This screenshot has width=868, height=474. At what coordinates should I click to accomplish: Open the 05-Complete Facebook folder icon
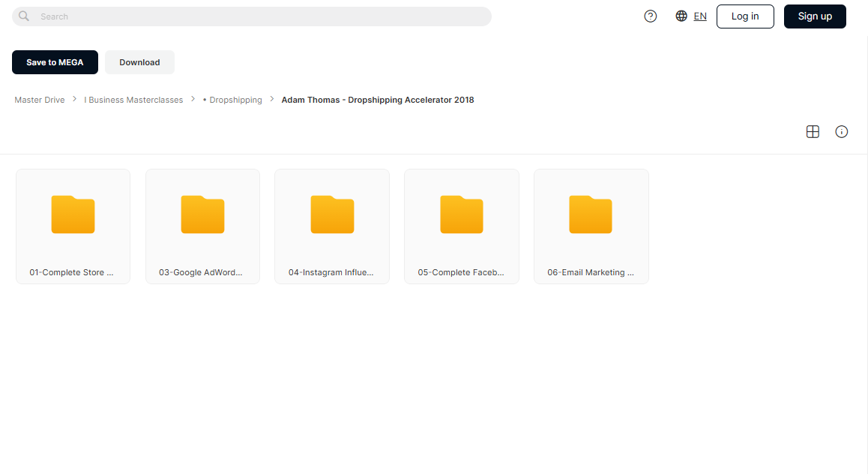coord(462,214)
